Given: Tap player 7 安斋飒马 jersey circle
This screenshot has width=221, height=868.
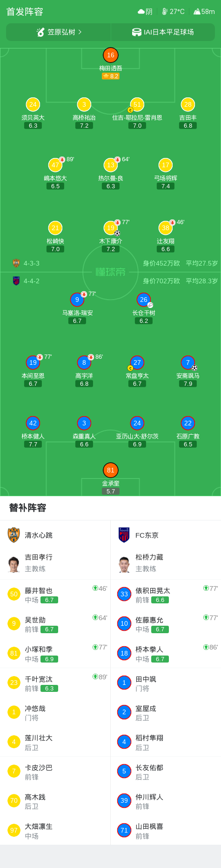Looking at the screenshot, I should pyautogui.click(x=188, y=362).
